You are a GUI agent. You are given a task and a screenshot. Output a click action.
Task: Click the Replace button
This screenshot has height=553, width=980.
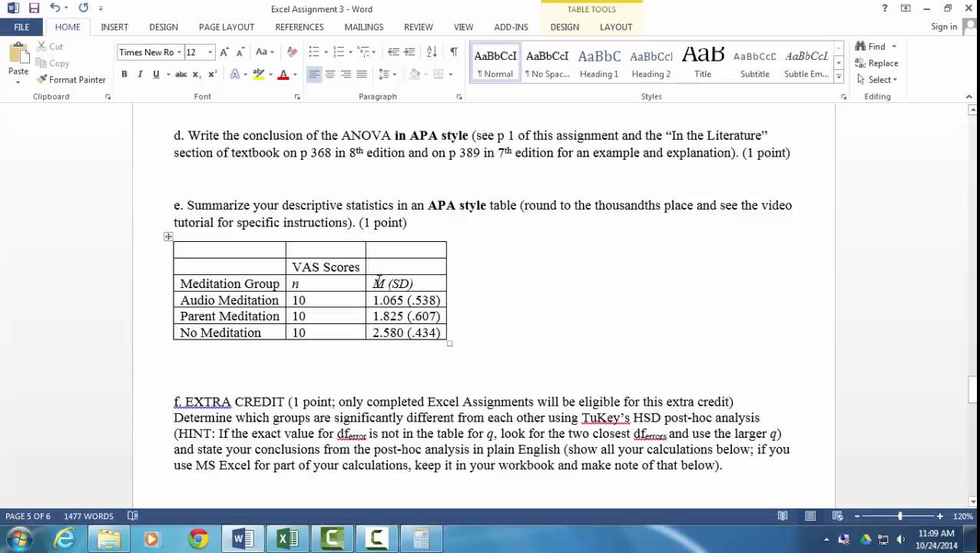tap(877, 63)
